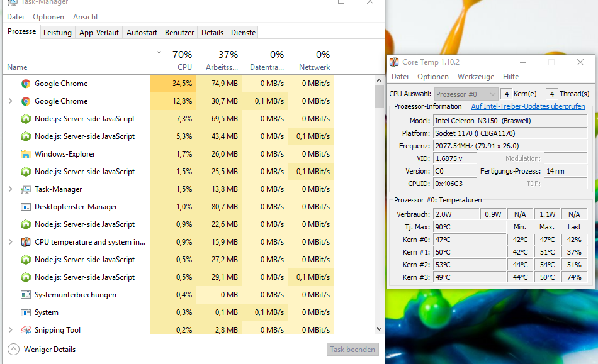Switch to the Details tab

tap(212, 32)
